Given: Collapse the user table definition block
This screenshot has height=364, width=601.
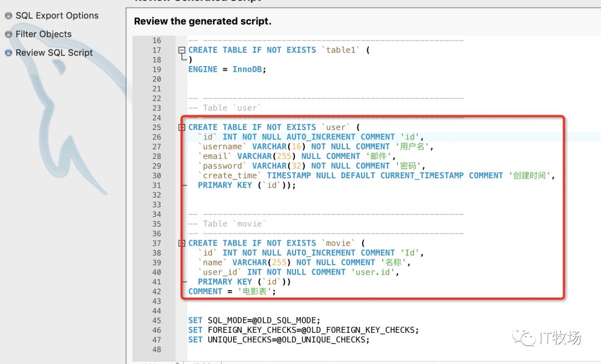Looking at the screenshot, I should click(181, 127).
